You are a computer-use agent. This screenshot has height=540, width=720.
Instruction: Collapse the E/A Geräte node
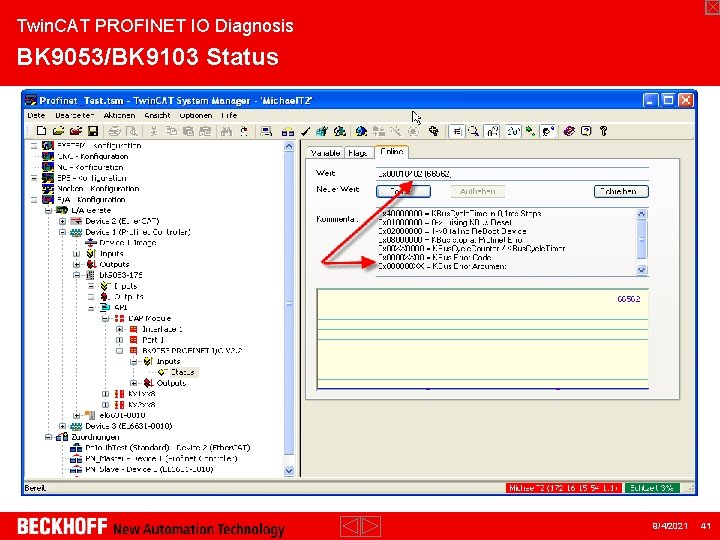coord(48,210)
